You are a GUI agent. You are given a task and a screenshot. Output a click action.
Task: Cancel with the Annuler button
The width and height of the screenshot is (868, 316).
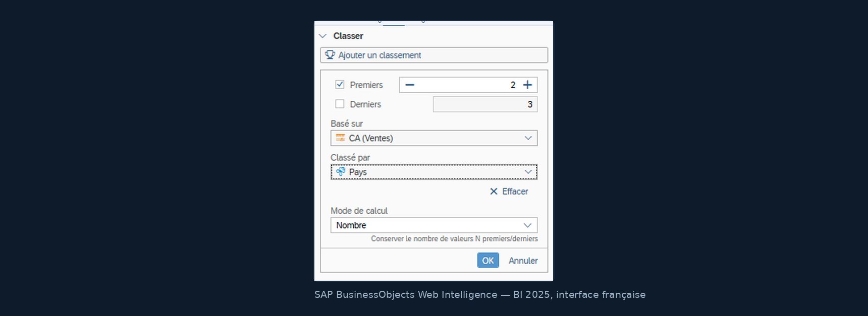[523, 261]
